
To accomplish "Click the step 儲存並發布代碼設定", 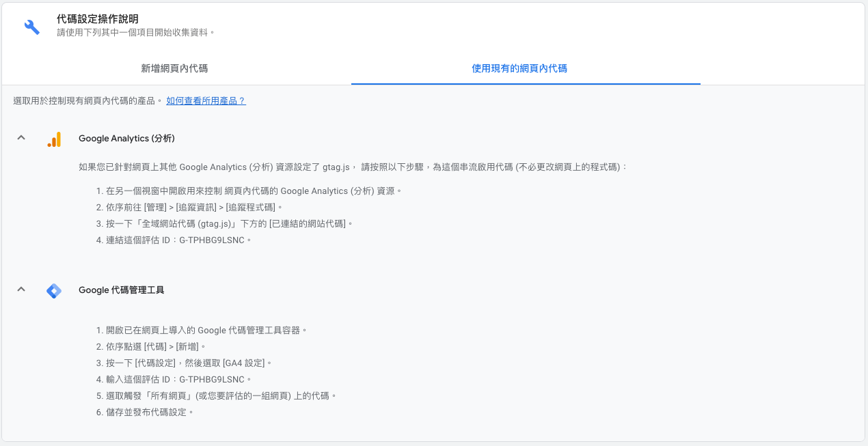I will coord(145,413).
